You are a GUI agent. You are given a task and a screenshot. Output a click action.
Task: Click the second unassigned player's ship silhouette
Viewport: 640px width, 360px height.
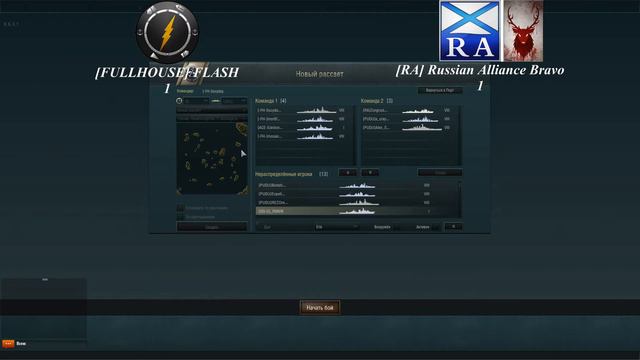[357, 194]
